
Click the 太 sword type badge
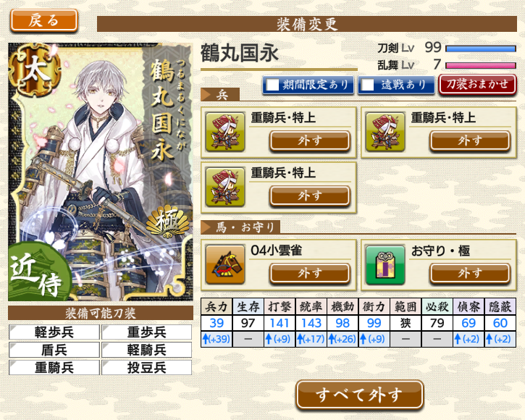[x=35, y=70]
